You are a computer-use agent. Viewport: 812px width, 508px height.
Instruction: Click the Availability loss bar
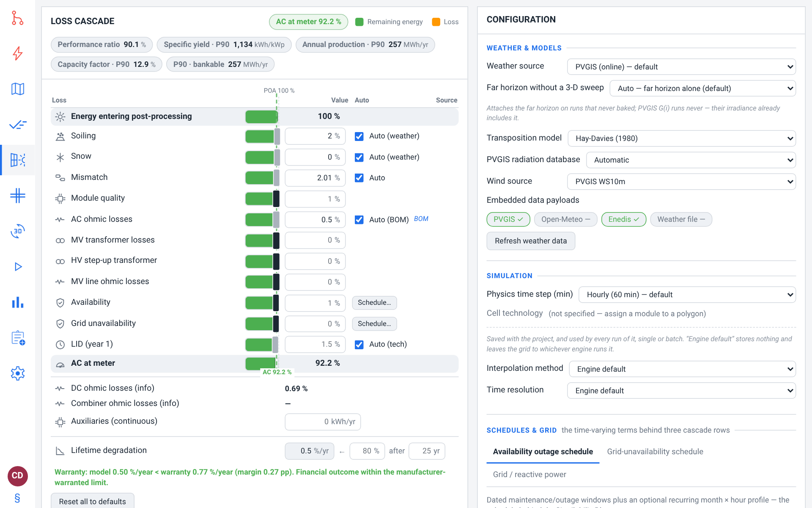click(262, 303)
